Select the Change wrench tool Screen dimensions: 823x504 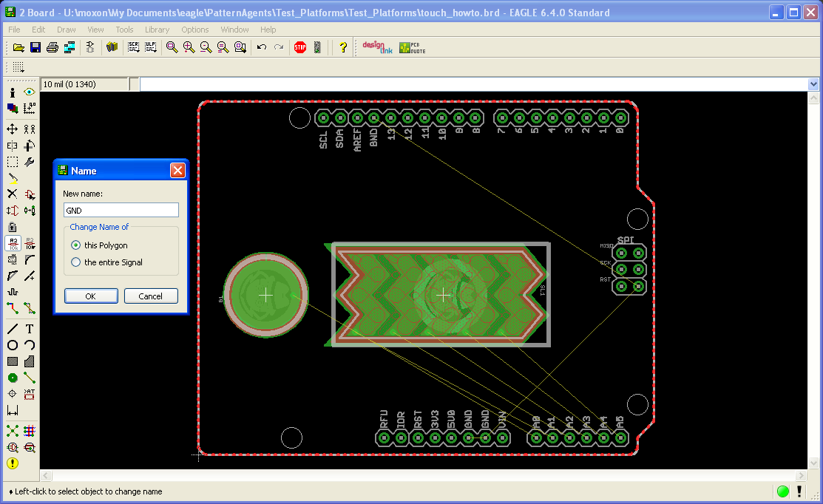pos(30,162)
